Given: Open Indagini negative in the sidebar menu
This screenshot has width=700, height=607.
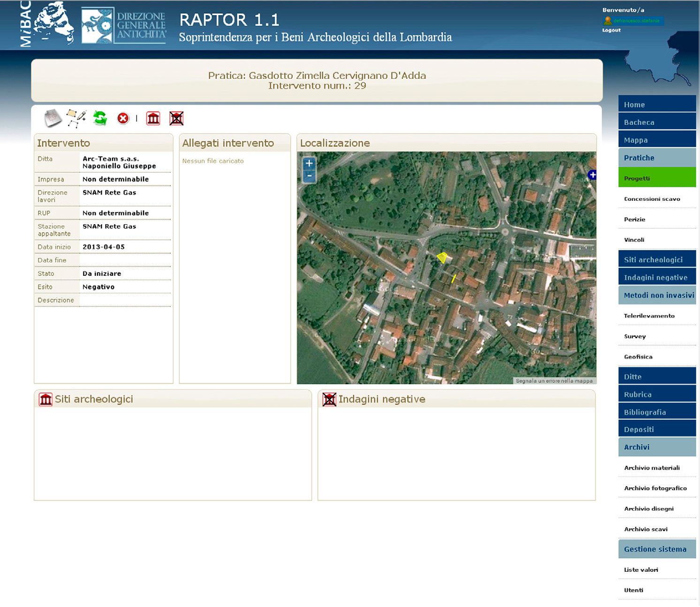Looking at the screenshot, I should tap(657, 277).
